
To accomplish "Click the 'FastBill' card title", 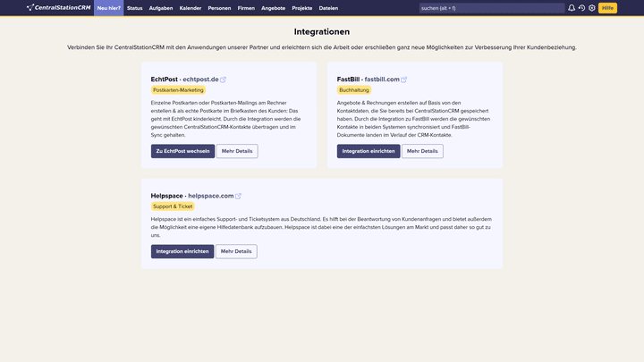I will 348,80.
